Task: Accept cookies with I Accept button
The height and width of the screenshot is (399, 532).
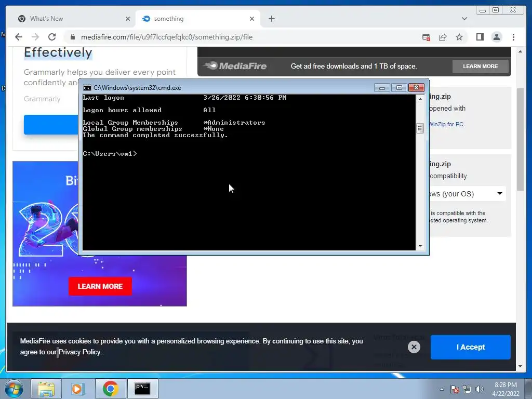Action: pos(470,347)
